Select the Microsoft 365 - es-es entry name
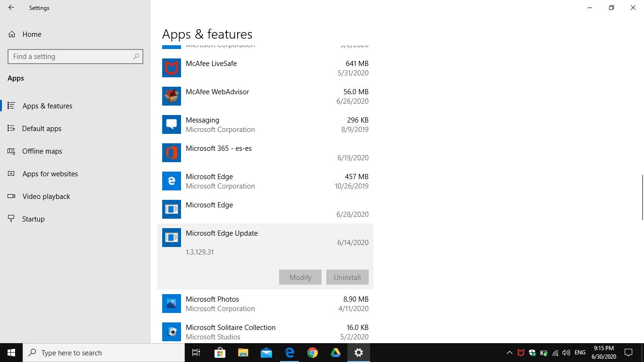This screenshot has width=644, height=362. [219, 148]
